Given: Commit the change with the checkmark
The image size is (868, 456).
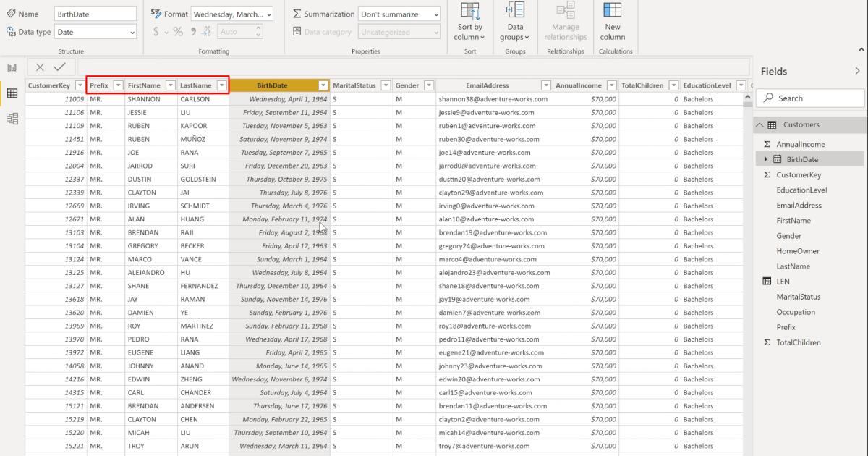Looking at the screenshot, I should click(59, 67).
